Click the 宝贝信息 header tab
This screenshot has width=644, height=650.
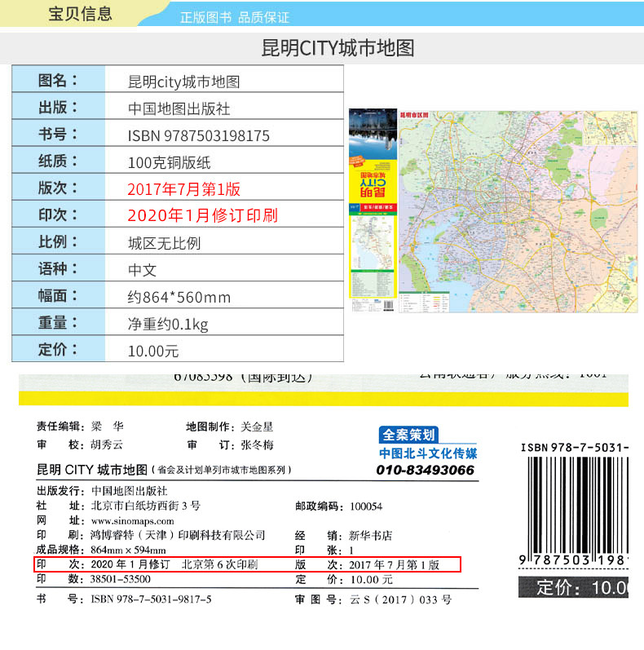pos(80,14)
